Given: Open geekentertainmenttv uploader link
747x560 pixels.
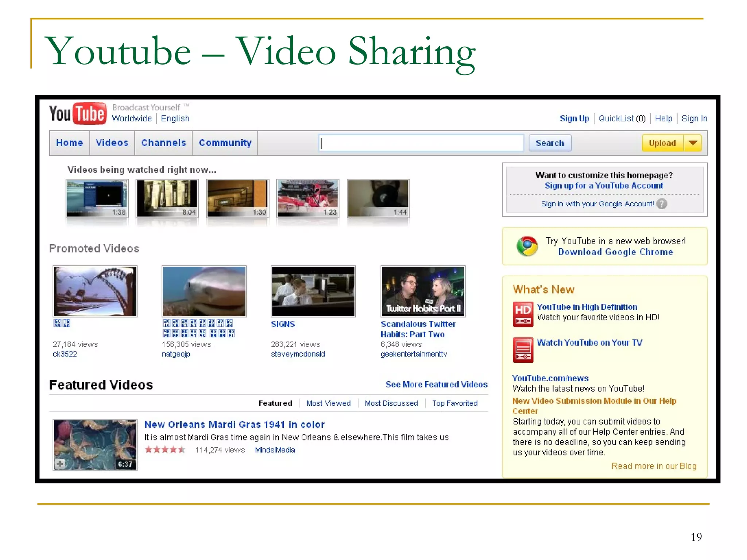Looking at the screenshot, I should point(414,354).
